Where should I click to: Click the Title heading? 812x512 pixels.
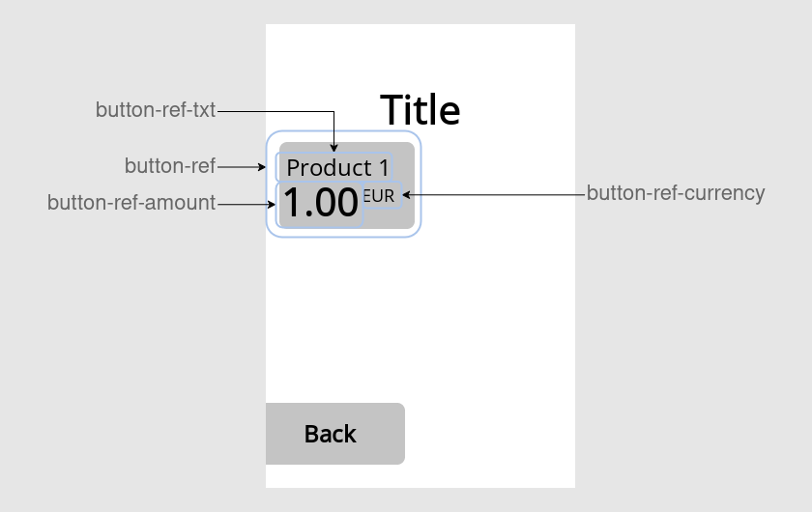pos(420,110)
